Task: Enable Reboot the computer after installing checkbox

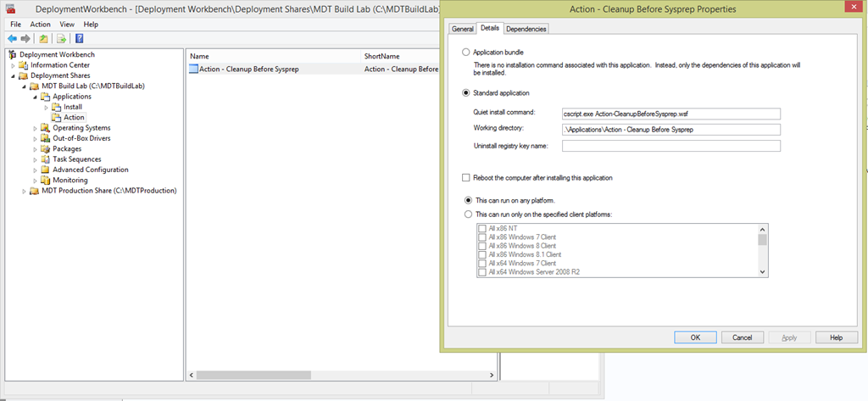Action: coord(465,178)
